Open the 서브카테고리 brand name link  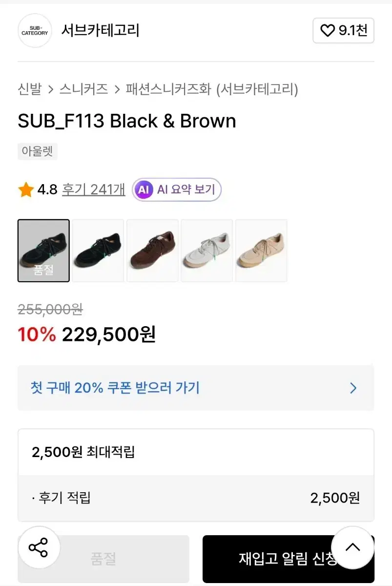pos(100,30)
